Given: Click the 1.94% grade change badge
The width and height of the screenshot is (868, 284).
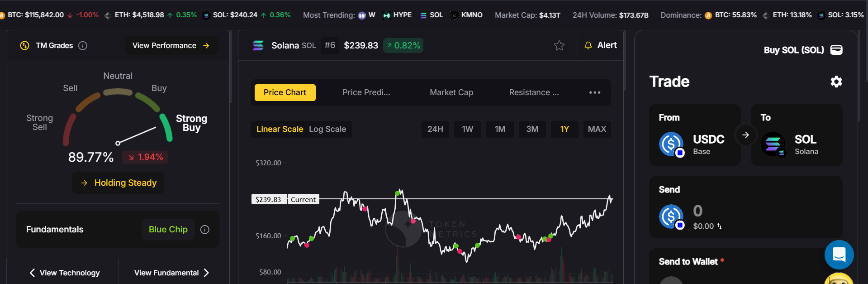Looking at the screenshot, I should point(145,157).
